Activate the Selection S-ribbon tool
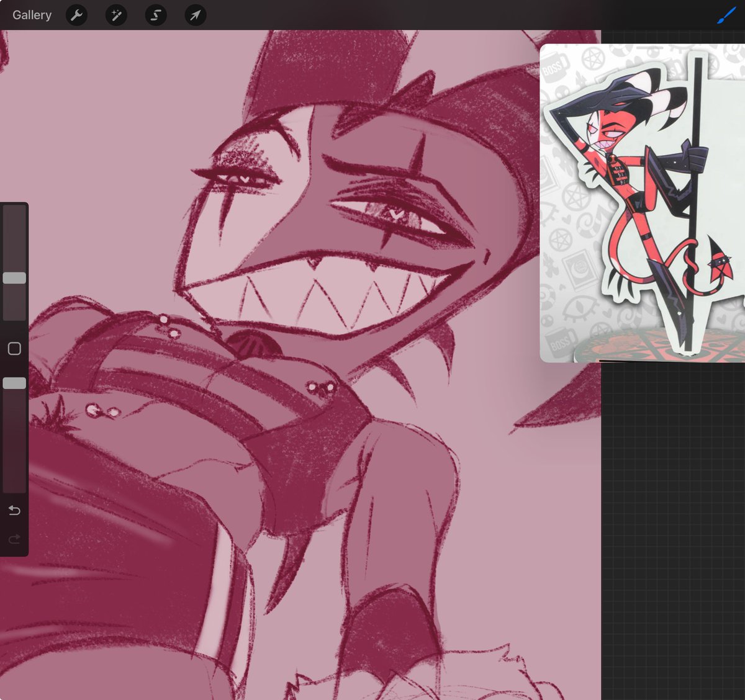 [x=156, y=15]
